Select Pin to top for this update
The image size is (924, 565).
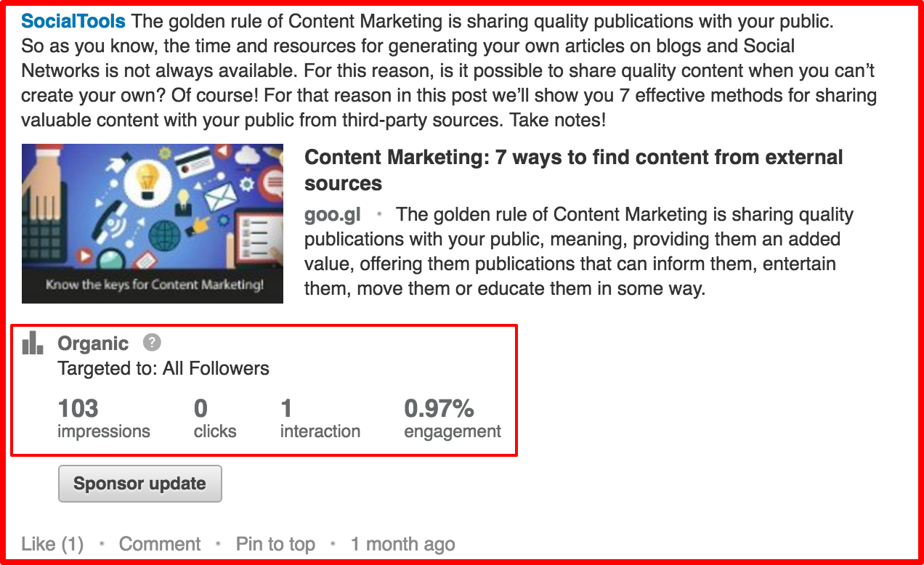275,544
